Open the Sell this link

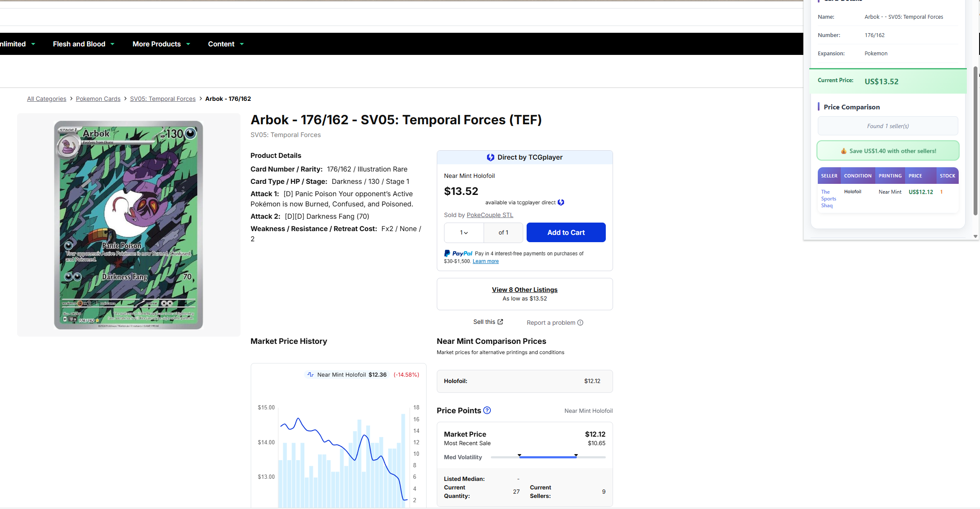(488, 322)
